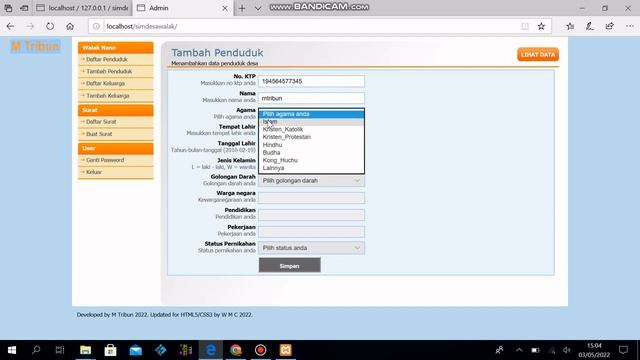Viewport: 640px width, 360px height.
Task: Focus the Warga negara field
Action: 311,198
